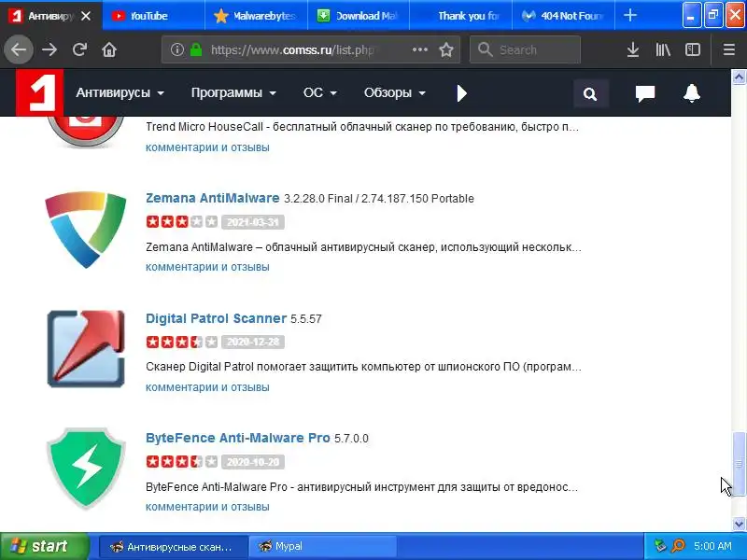Open the browser hamburger menu
The image size is (747, 560).
tap(729, 49)
